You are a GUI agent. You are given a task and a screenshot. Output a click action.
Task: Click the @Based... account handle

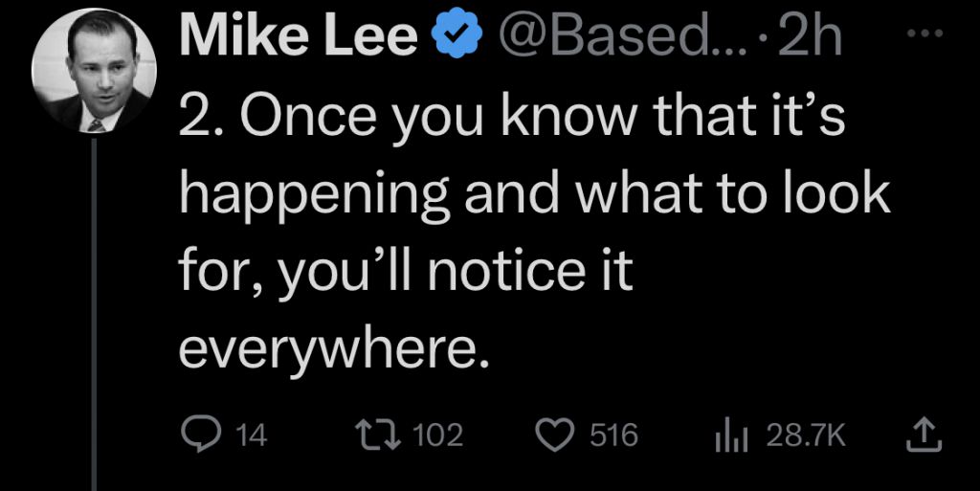point(615,37)
